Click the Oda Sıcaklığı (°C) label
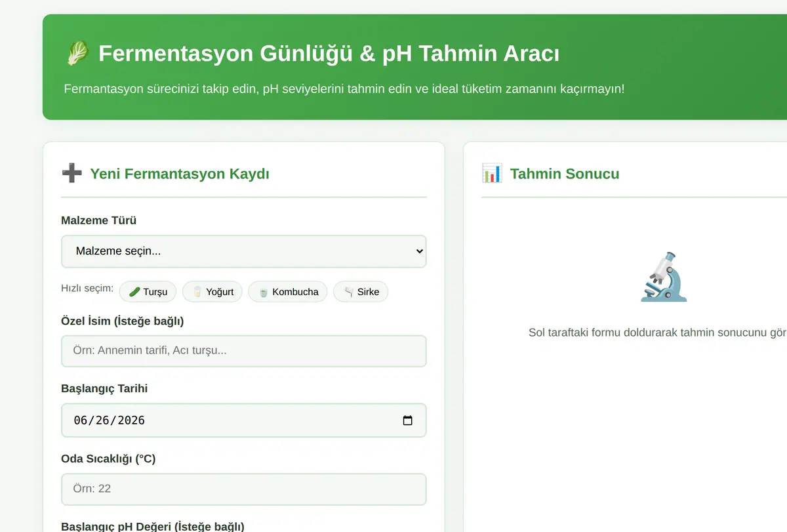Screen dimensions: 787x532 [108, 459]
